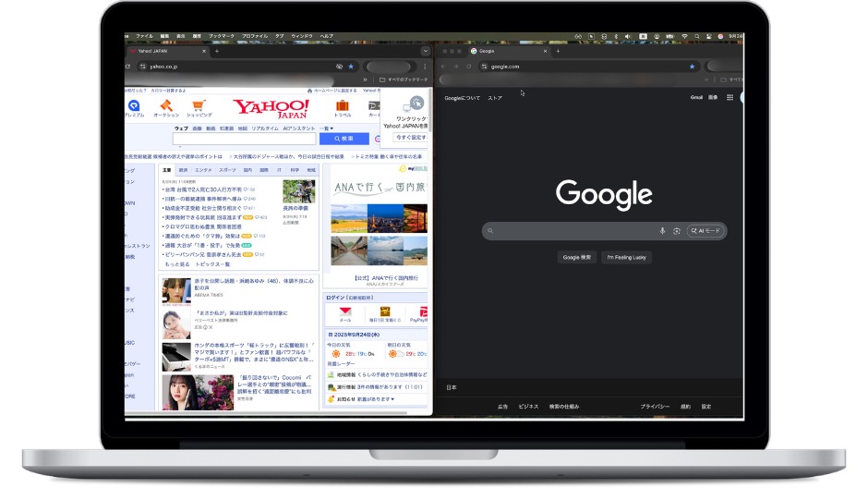Start Google voice search microphone
Image resolution: width=868 pixels, height=488 pixels.
coord(662,231)
